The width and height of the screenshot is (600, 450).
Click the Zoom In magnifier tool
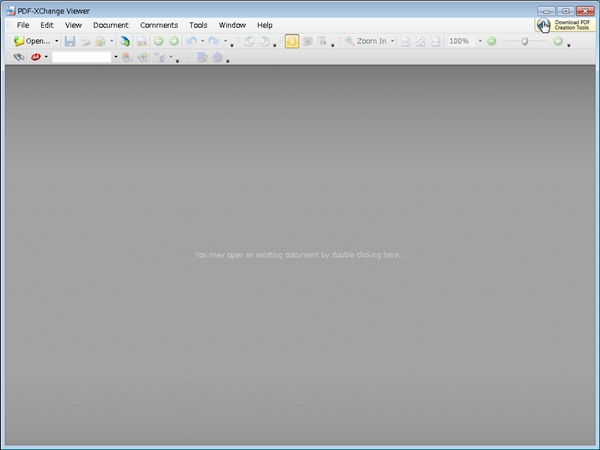[x=349, y=41]
